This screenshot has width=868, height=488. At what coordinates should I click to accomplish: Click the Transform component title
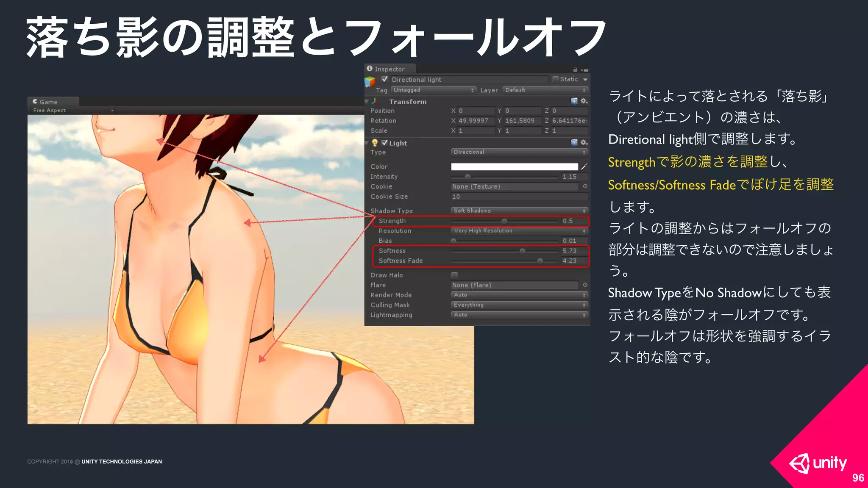[x=408, y=102]
